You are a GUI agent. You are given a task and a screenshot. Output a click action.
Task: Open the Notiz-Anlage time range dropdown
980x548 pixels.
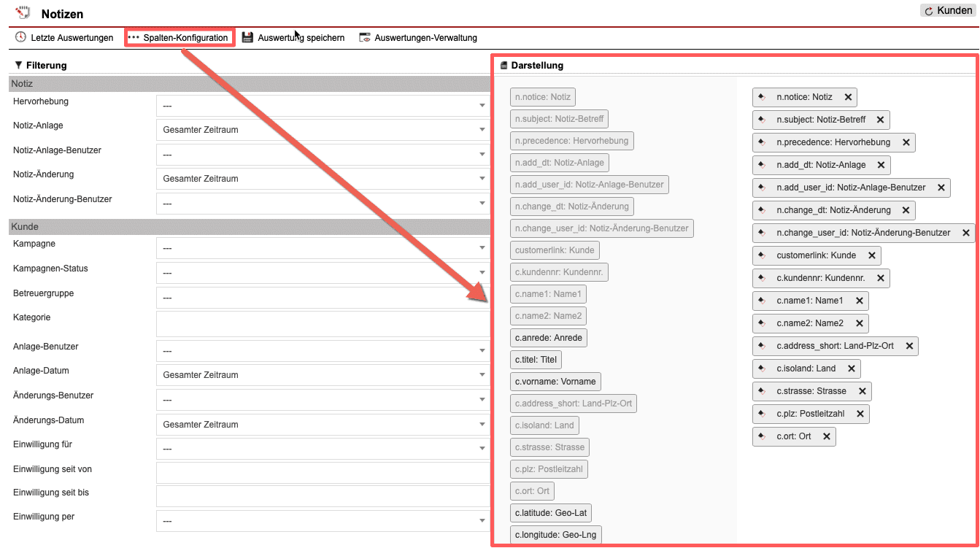[322, 130]
